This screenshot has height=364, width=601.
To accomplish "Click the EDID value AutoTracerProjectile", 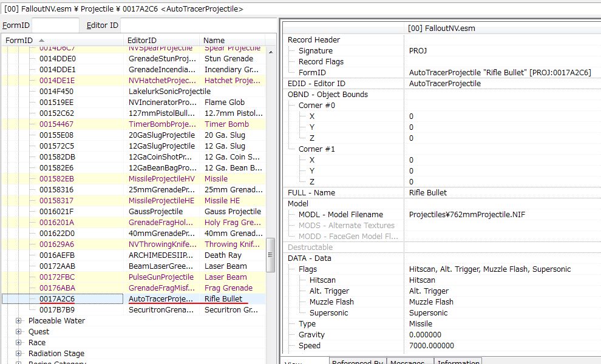I will point(444,84).
